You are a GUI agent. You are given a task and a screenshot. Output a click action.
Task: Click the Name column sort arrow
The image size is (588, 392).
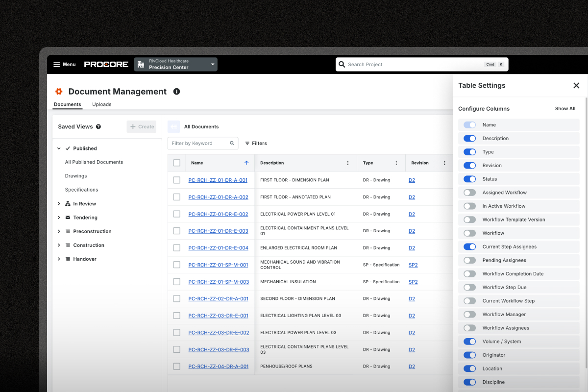click(246, 163)
